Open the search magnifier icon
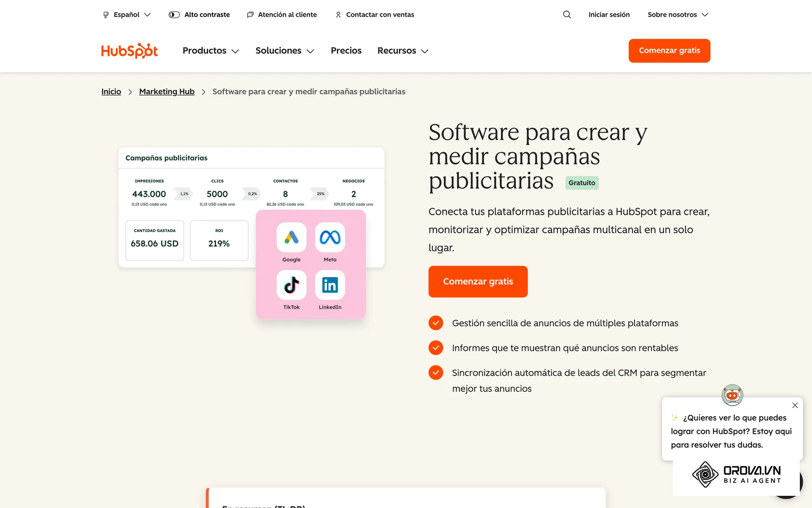The width and height of the screenshot is (812, 508). [567, 15]
